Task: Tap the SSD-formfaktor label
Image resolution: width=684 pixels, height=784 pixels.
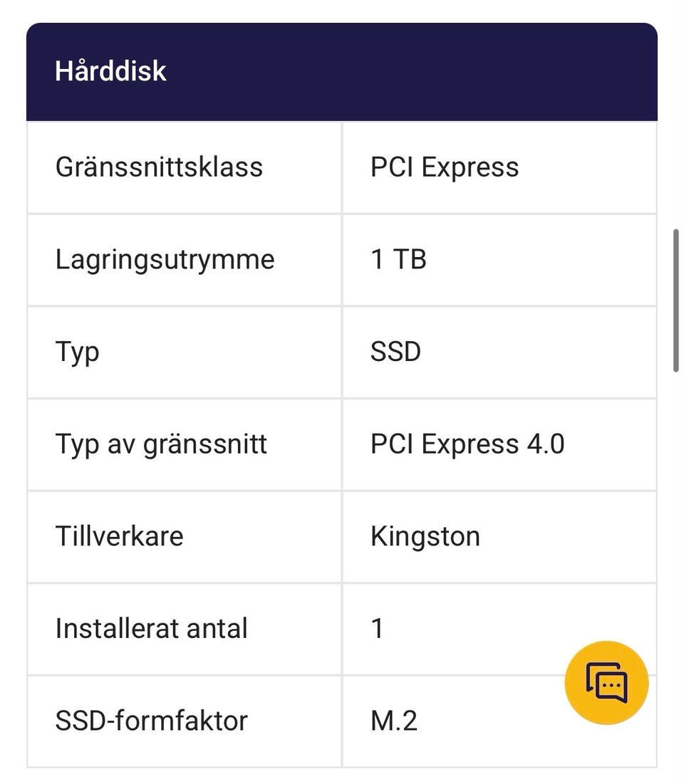Action: pos(151,721)
